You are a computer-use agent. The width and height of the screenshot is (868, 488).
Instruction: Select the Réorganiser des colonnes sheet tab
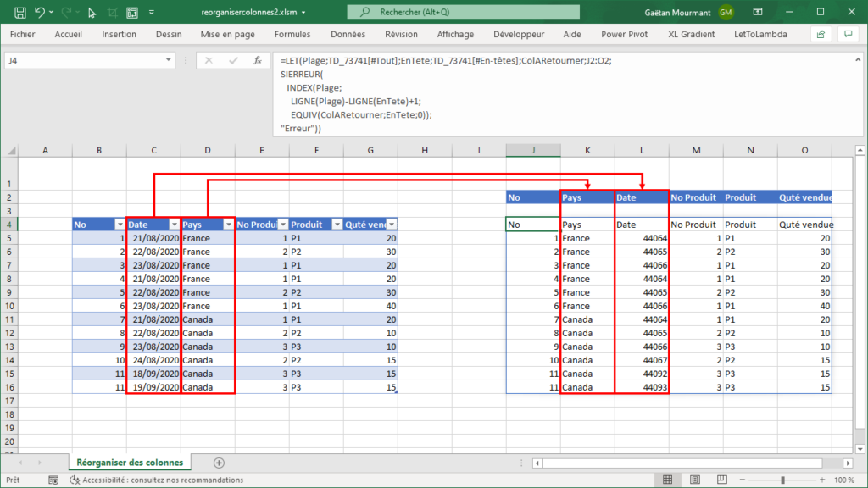(129, 463)
